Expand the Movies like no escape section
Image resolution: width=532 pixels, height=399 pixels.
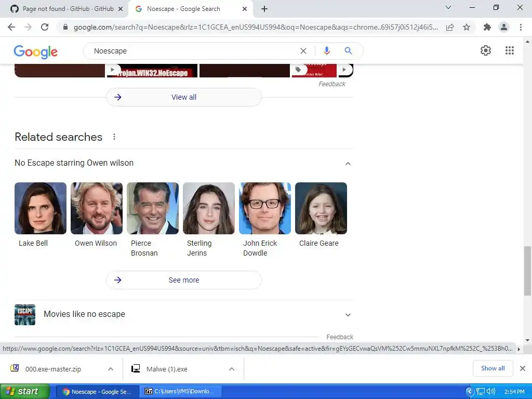348,315
